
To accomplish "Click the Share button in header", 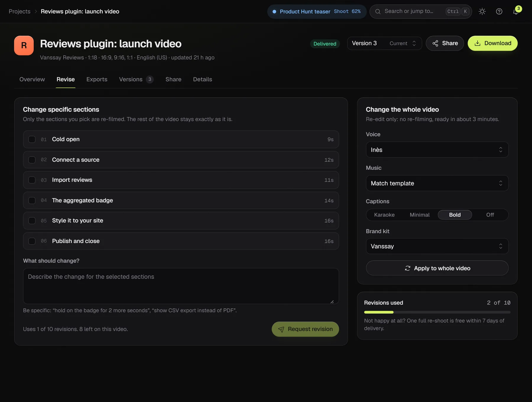I will coord(445,43).
